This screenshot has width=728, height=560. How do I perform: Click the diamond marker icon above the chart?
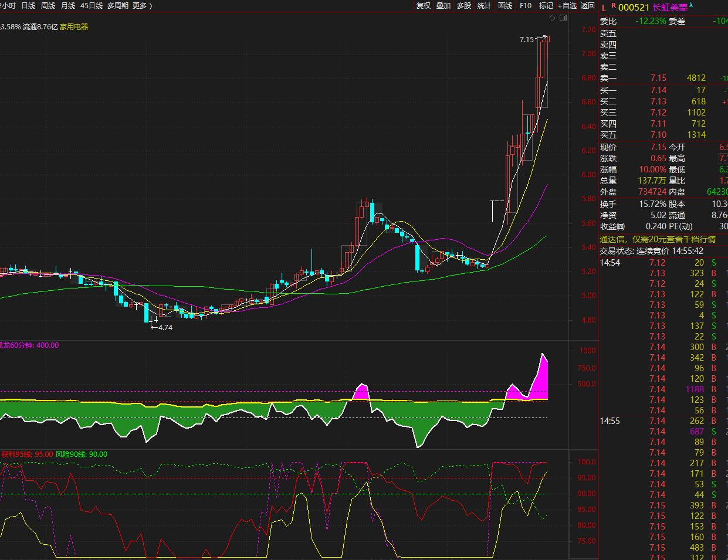(553, 18)
